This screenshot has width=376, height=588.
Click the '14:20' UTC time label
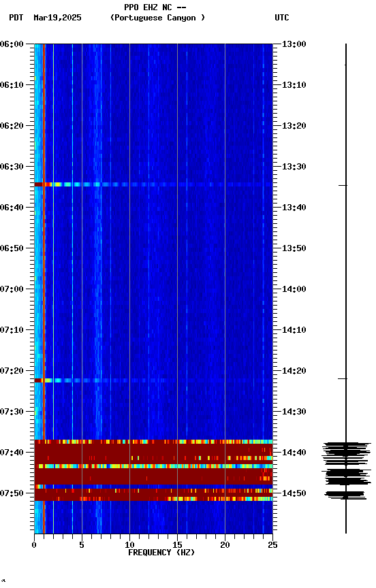tap(294, 372)
